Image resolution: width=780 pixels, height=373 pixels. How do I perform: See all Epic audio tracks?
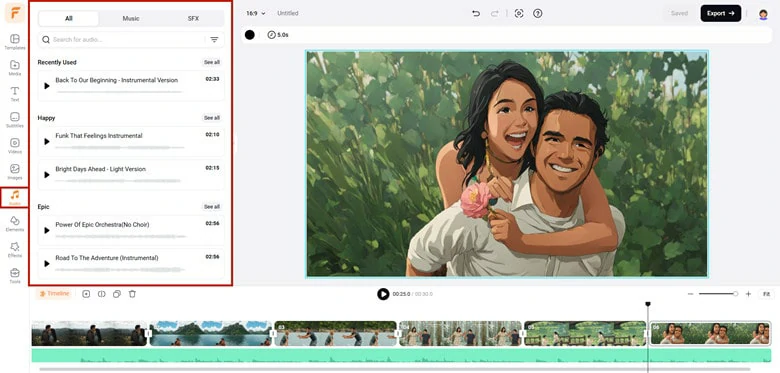pos(211,206)
